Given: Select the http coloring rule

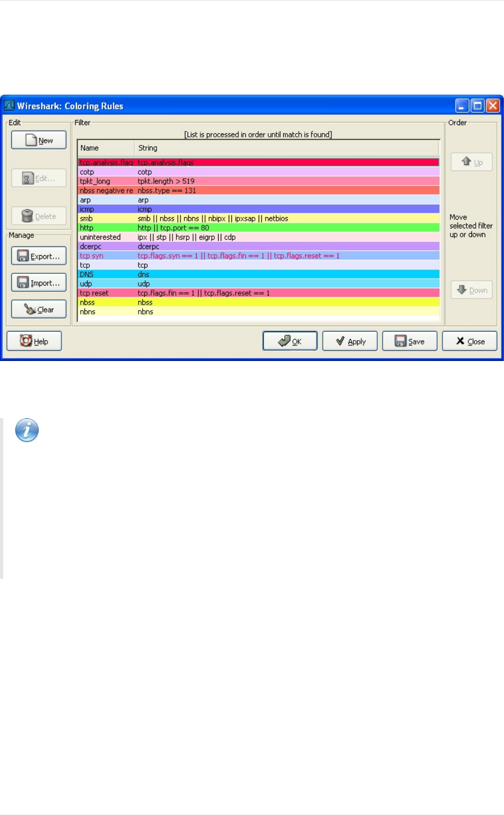Looking at the screenshot, I should [259, 228].
